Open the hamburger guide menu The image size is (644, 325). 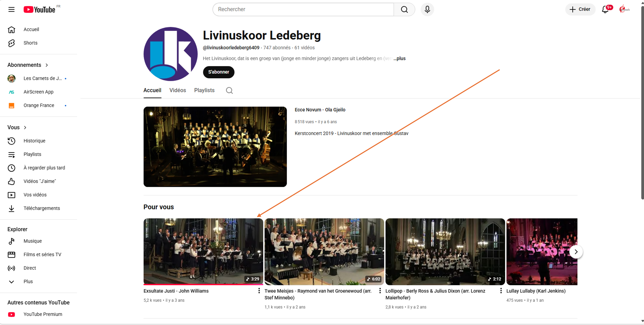11,10
